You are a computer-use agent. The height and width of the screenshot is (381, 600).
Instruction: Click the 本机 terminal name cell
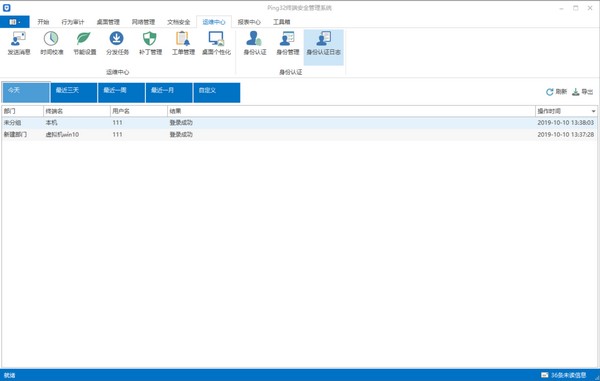click(51, 123)
